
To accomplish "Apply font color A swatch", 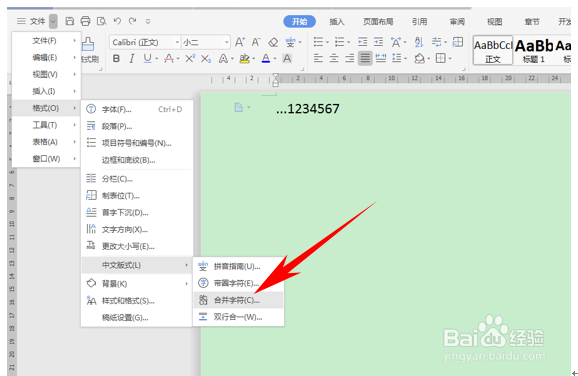I will tap(266, 58).
